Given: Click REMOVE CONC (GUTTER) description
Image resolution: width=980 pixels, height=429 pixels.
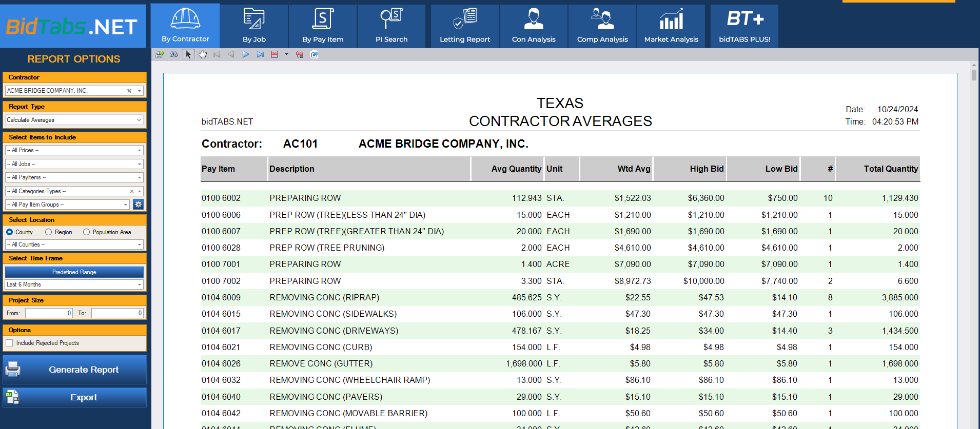Looking at the screenshot, I should 321,363.
